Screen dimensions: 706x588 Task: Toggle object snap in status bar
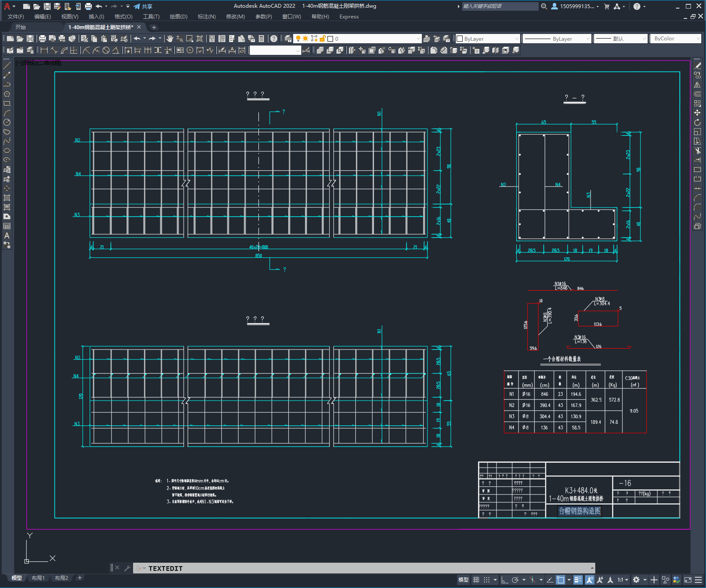point(561,580)
